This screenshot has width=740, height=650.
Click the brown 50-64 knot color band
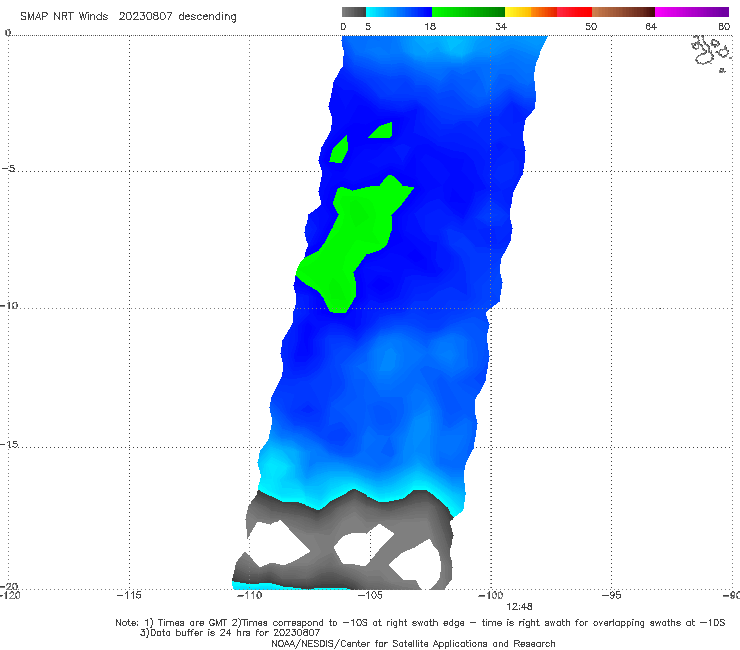click(623, 12)
